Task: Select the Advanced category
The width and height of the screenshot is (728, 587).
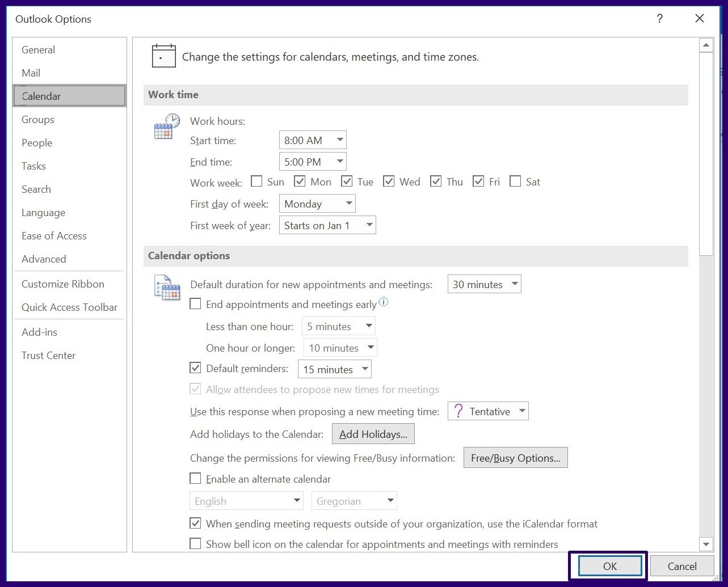Action: point(69,259)
